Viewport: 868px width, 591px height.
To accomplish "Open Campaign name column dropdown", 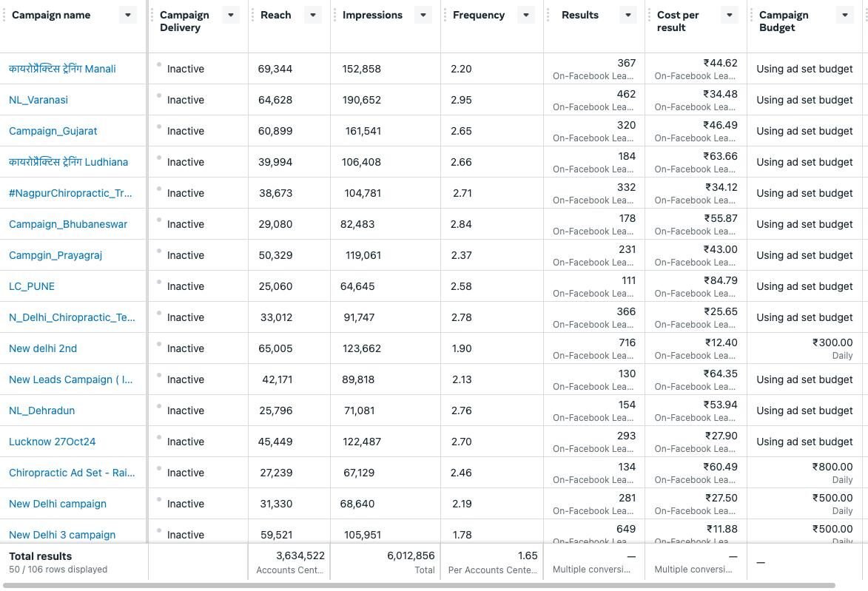I will pyautogui.click(x=128, y=15).
